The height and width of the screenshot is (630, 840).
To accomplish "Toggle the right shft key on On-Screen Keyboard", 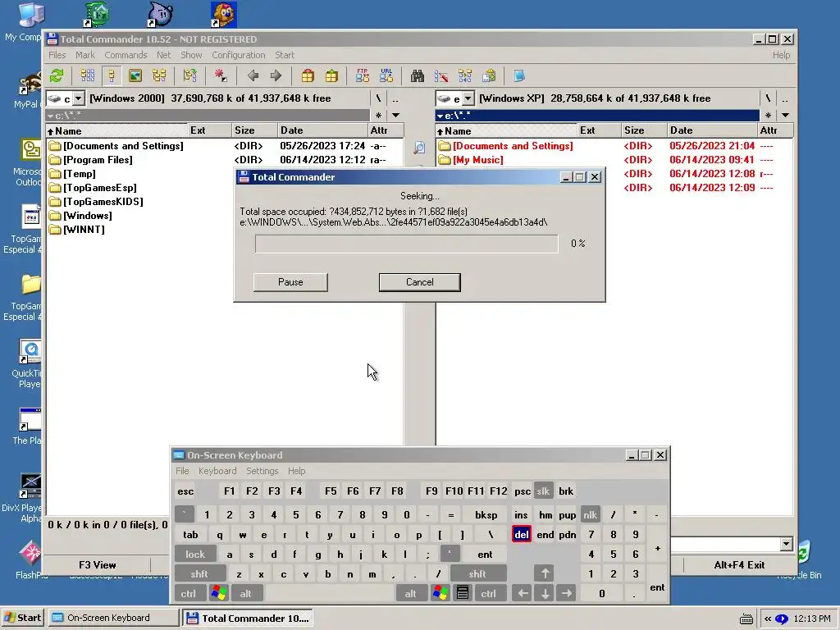I will tap(477, 573).
